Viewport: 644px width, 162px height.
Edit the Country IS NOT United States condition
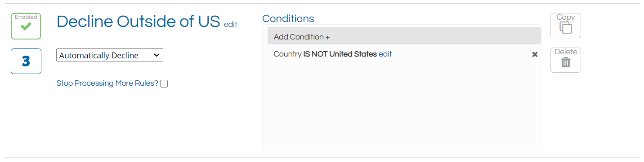coord(385,54)
